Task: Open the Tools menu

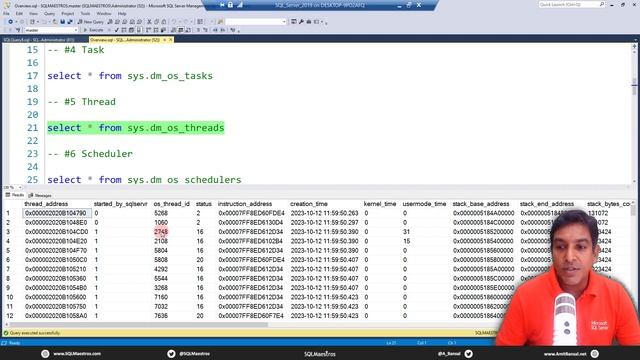Action: (85, 13)
